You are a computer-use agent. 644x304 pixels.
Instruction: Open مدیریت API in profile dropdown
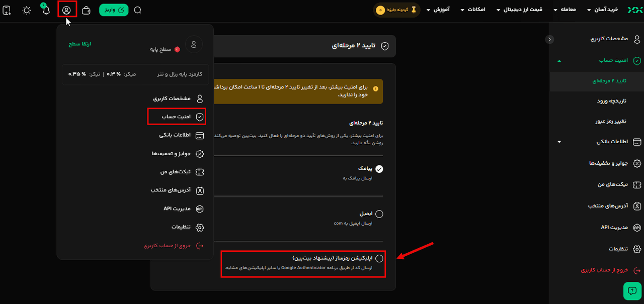coord(184,209)
